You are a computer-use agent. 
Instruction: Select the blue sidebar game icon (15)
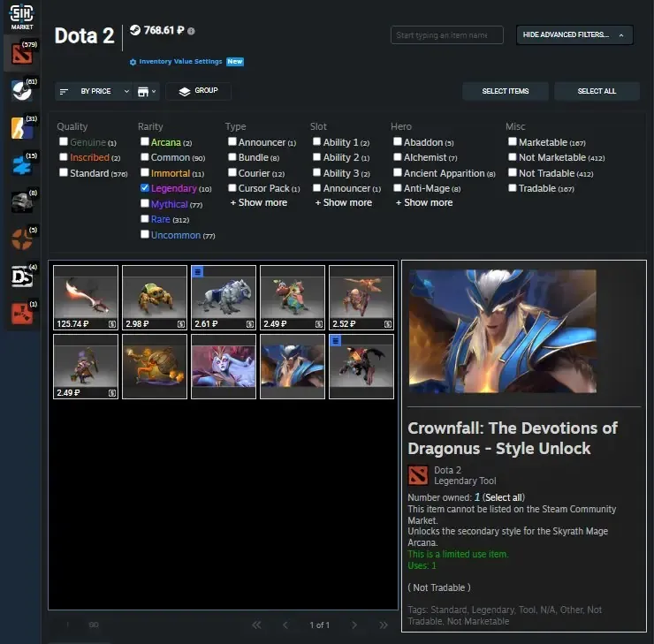click(22, 164)
